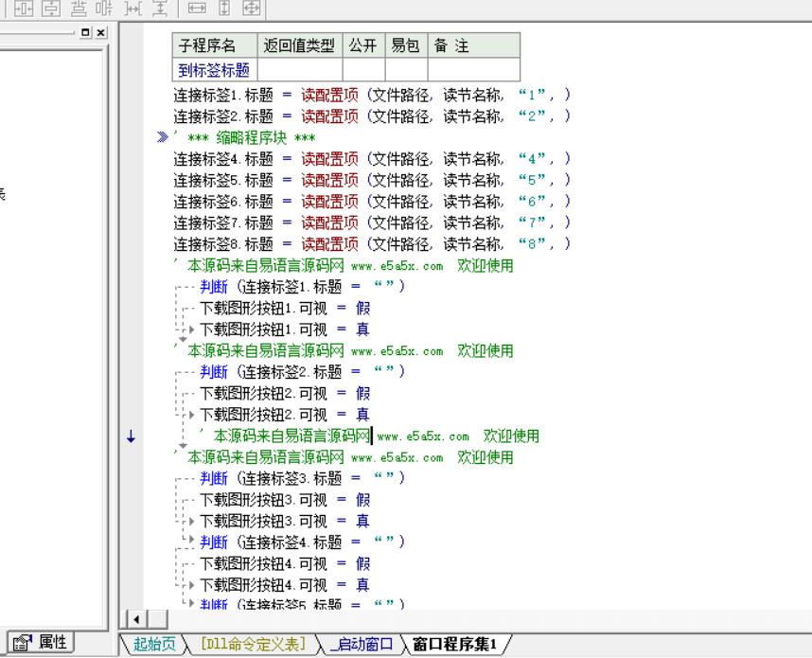The width and height of the screenshot is (812, 658).
Task: Click the vertical gap adjustment toolbar icon
Action: pyautogui.click(x=160, y=8)
